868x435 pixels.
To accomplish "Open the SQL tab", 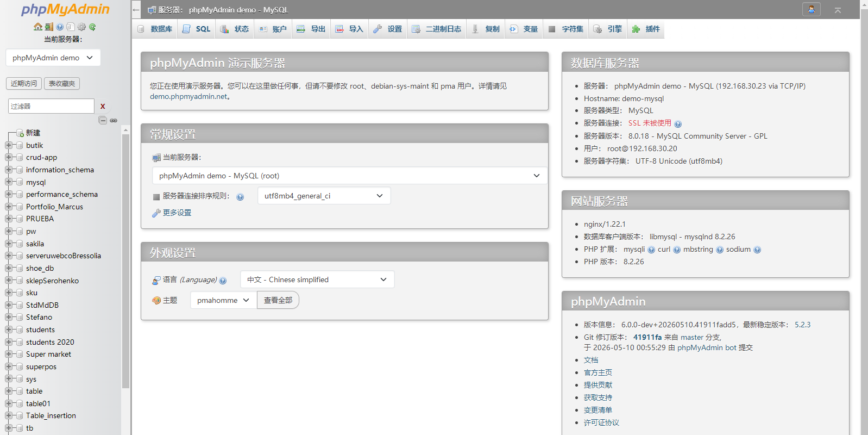I will 196,29.
